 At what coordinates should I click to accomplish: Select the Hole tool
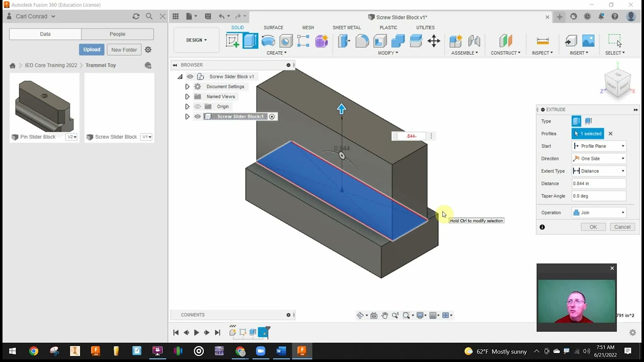pyautogui.click(x=286, y=41)
